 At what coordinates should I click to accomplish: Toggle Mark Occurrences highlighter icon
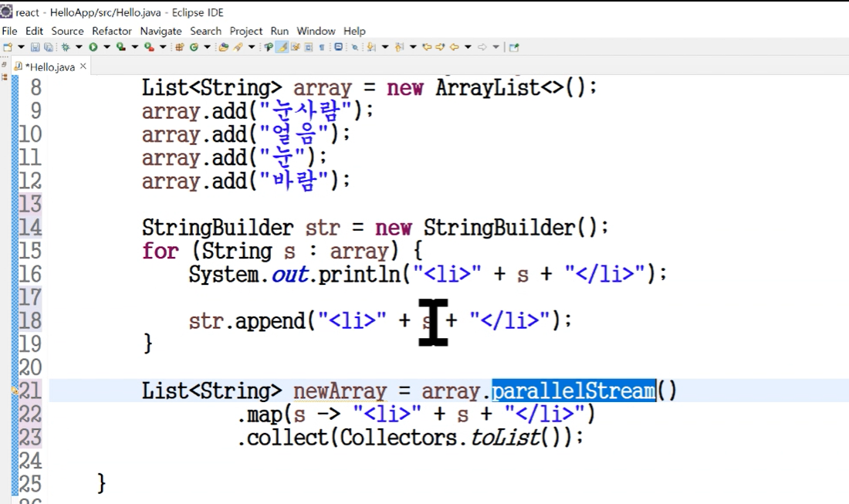point(282,47)
